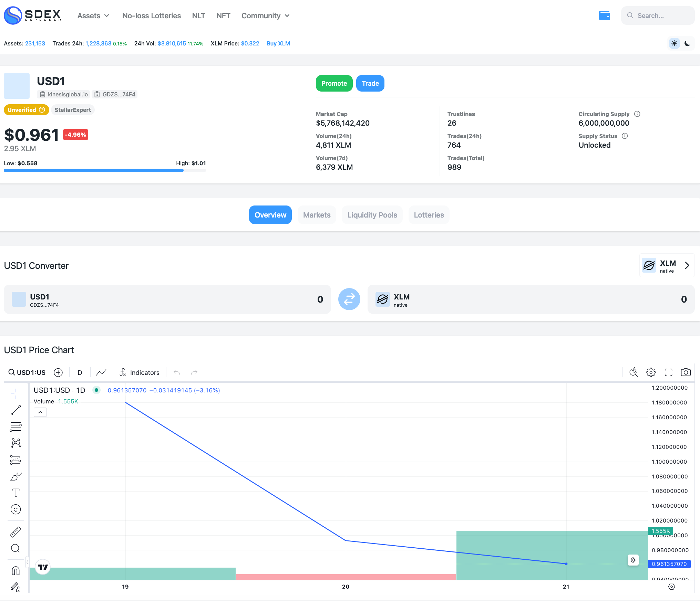
Task: Open the wallet icon in header
Action: click(x=604, y=15)
